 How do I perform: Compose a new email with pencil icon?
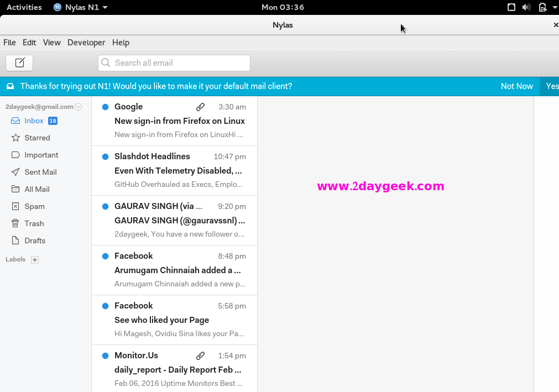point(19,63)
